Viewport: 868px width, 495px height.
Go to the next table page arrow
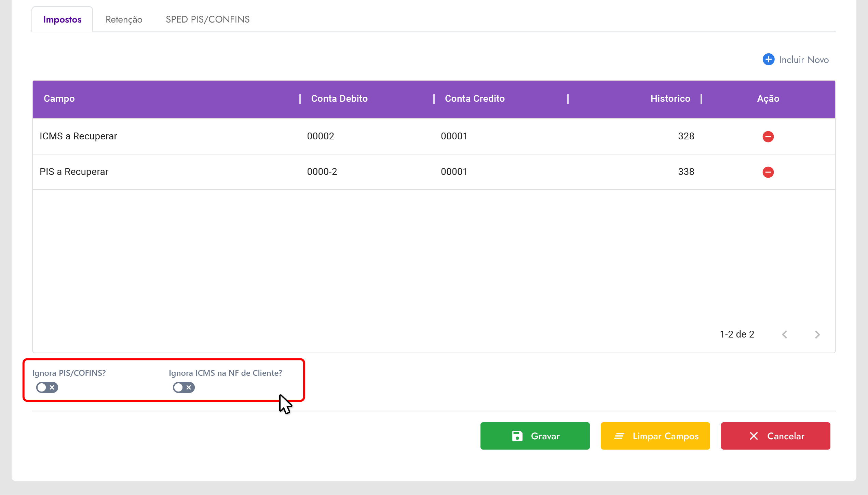[x=817, y=334]
